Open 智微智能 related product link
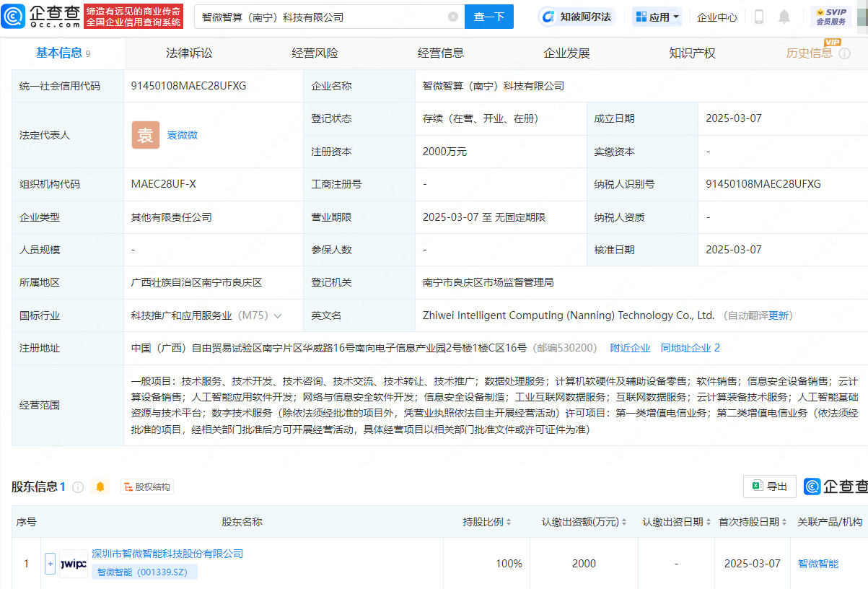 tap(818, 564)
